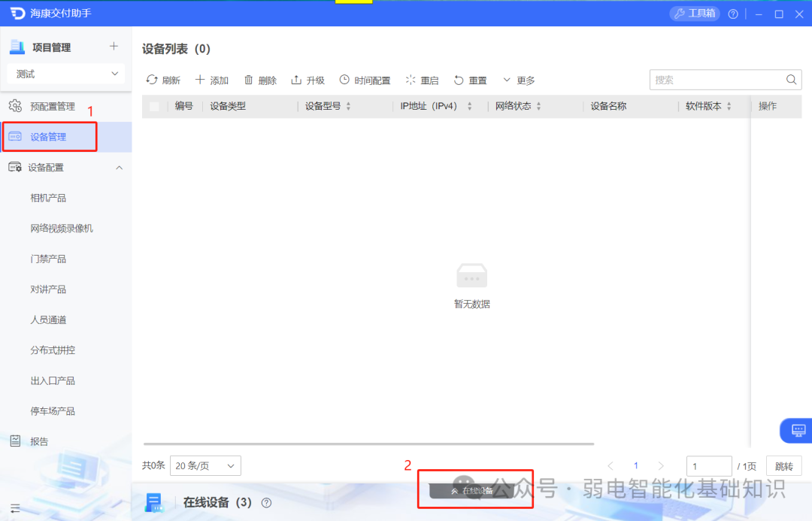
Task: Sort by 设备型号 column arrows
Action: click(x=349, y=106)
